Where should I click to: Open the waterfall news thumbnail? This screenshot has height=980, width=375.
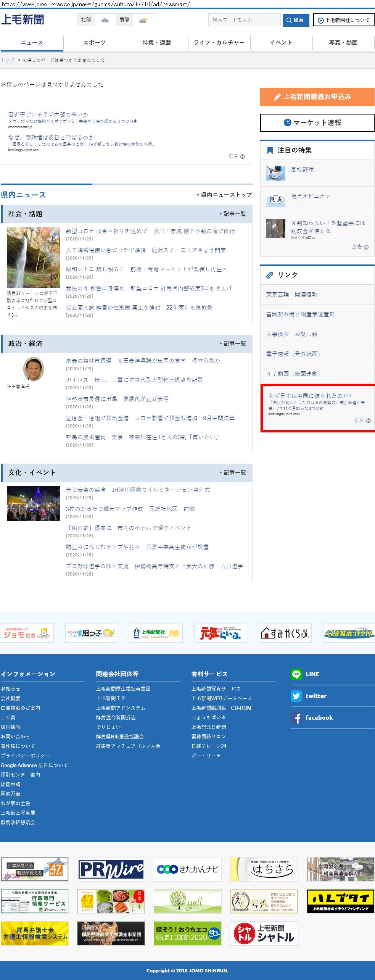[34, 258]
